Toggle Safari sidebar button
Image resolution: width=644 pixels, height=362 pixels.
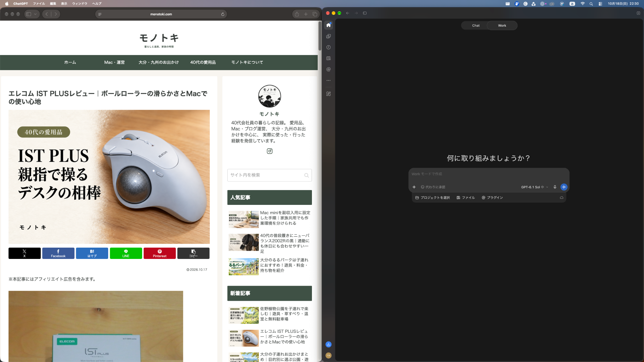click(29, 14)
